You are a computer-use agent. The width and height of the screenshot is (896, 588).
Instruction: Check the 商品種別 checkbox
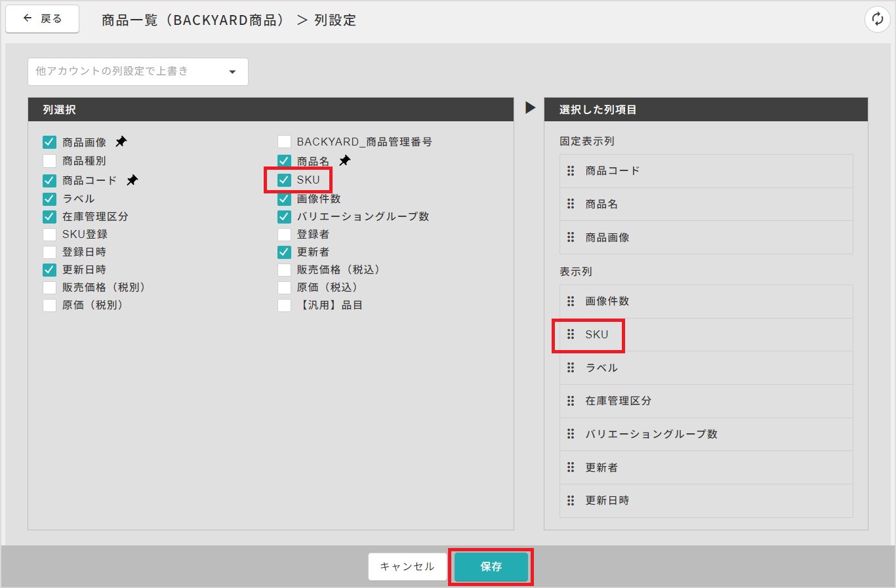coord(49,161)
